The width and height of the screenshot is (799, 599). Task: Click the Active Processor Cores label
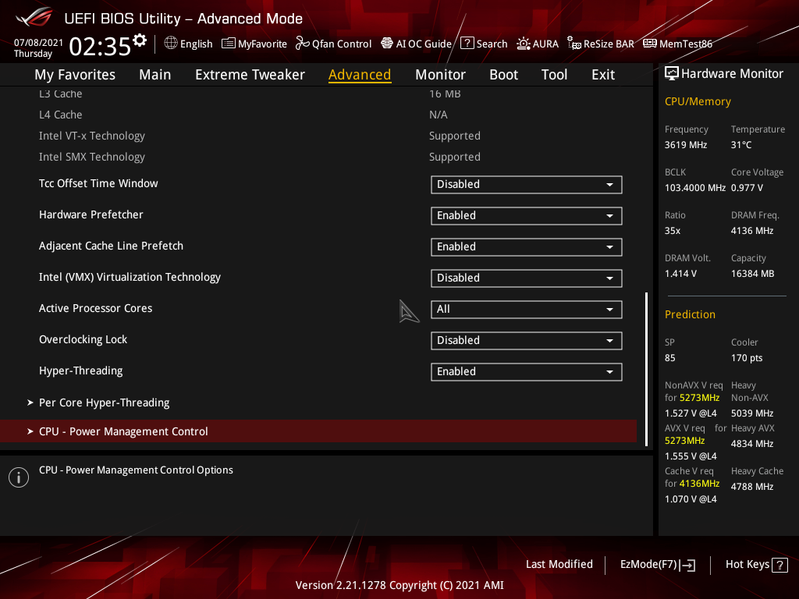pos(95,308)
